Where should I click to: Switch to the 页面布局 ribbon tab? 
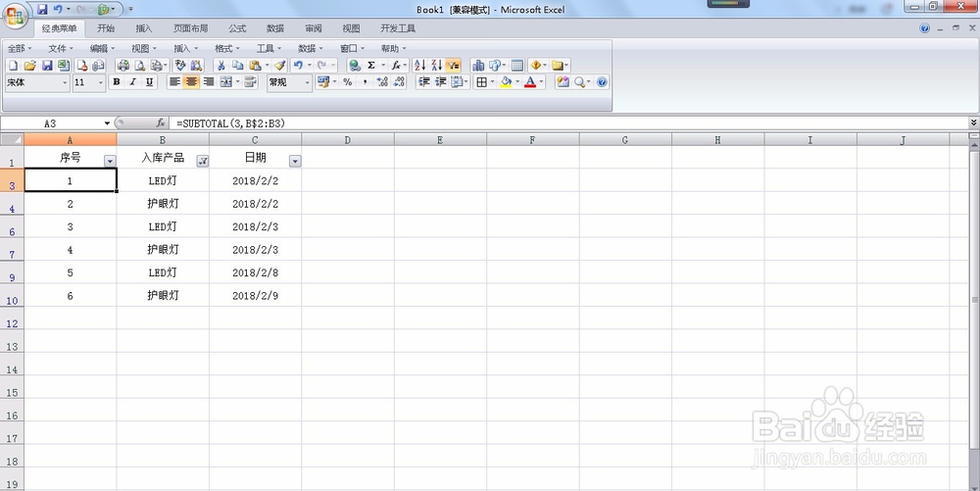[x=191, y=28]
